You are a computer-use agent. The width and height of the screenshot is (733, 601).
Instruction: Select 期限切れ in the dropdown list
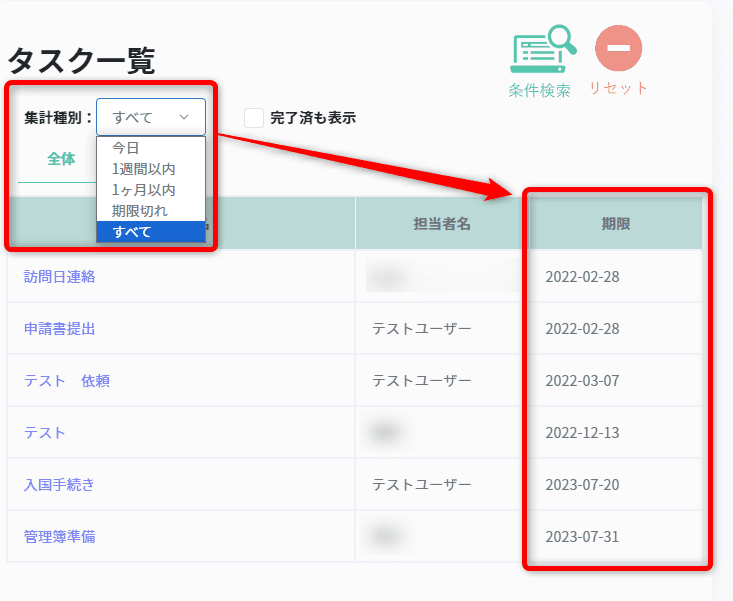[x=140, y=211]
